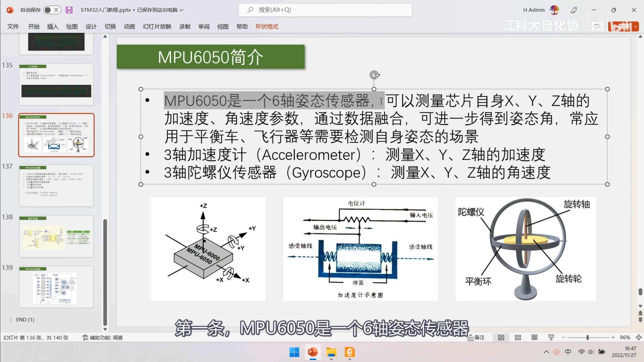Open the Slide Show tab

157,27
